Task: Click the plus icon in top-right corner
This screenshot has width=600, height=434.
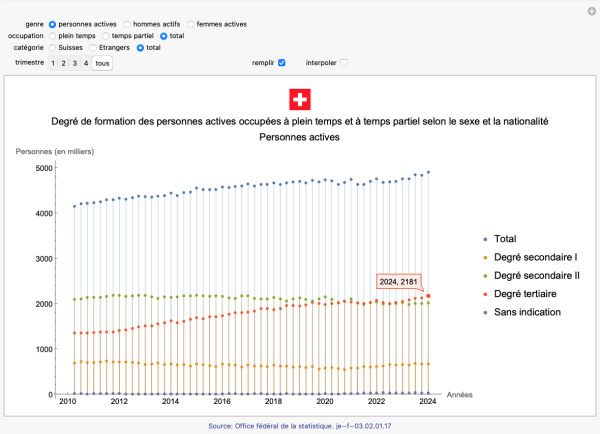Action: pyautogui.click(x=590, y=10)
